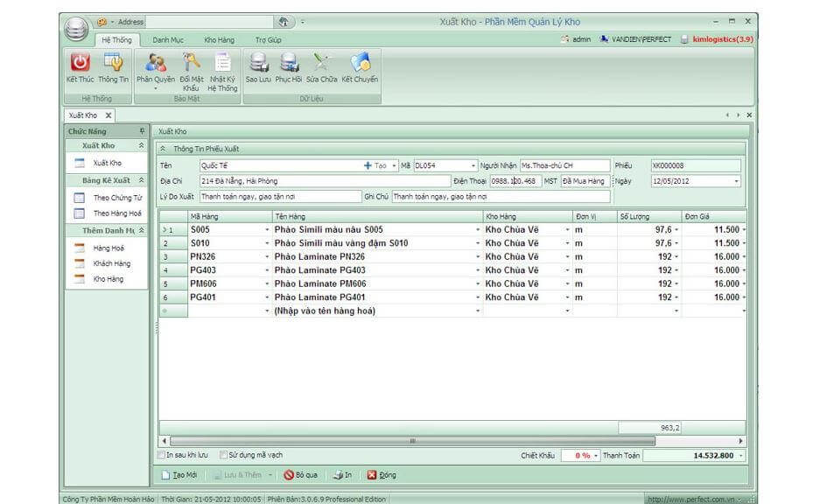This screenshot has height=504, width=820.
Task: Expand the Ngày date dropdown
Action: click(736, 181)
